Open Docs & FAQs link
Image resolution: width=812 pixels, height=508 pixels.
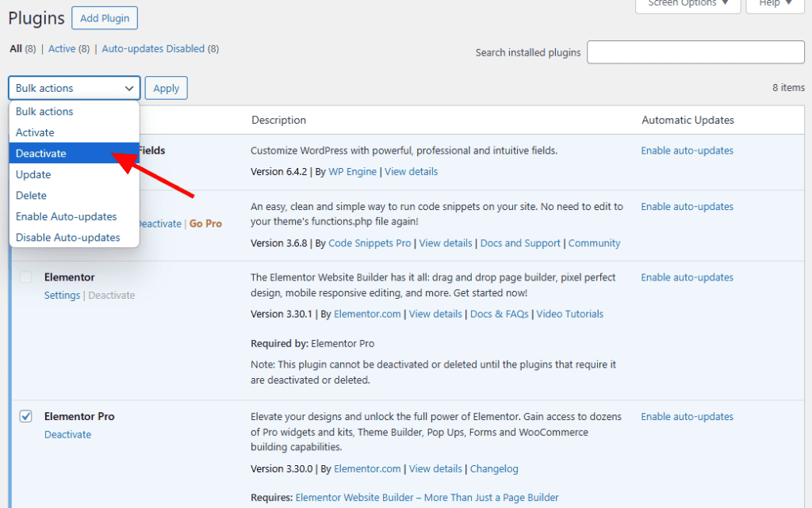[500, 314]
